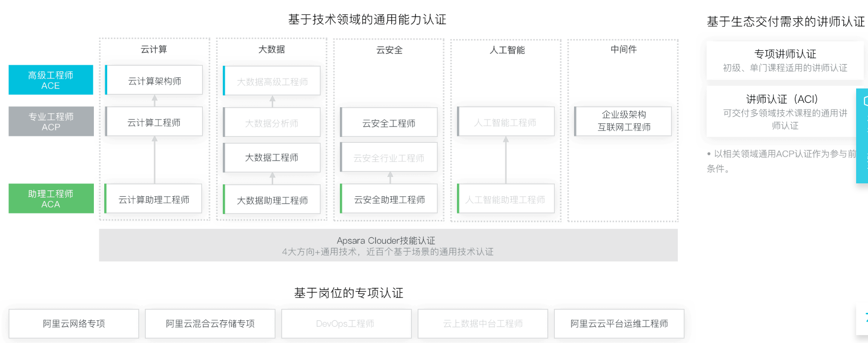Image resolution: width=868 pixels, height=343 pixels.
Task: Open 企业级架构互联网工程师 certification
Action: [623, 121]
